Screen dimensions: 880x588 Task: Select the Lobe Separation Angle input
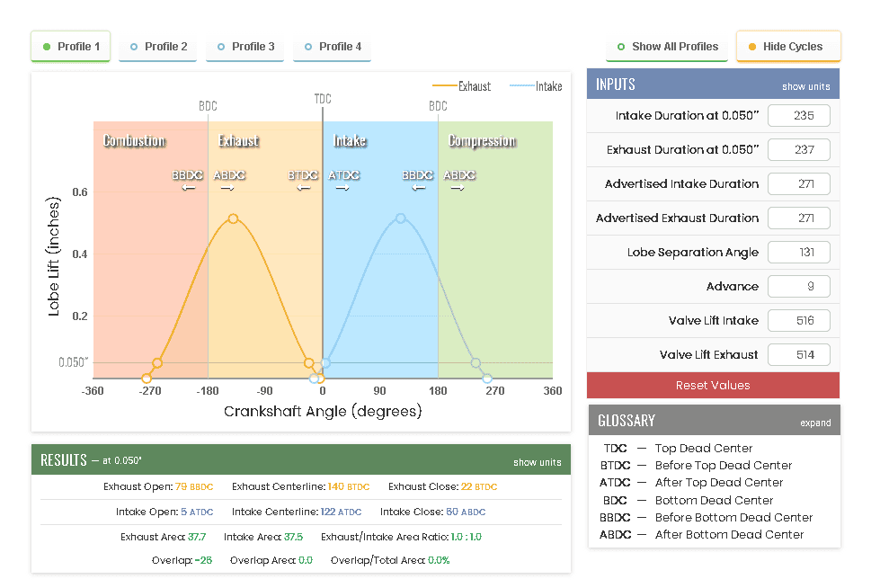tap(798, 252)
